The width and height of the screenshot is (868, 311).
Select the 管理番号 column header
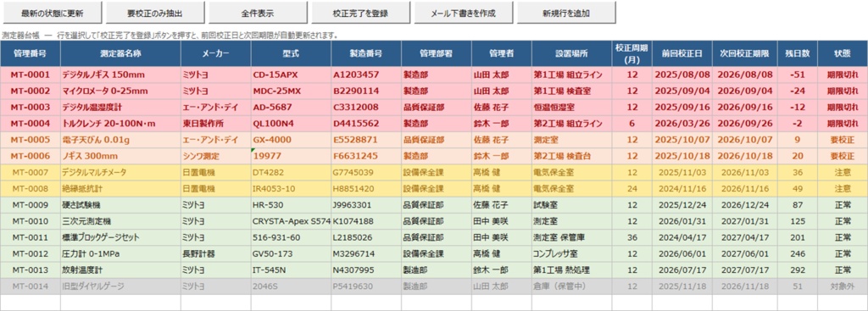coord(31,53)
